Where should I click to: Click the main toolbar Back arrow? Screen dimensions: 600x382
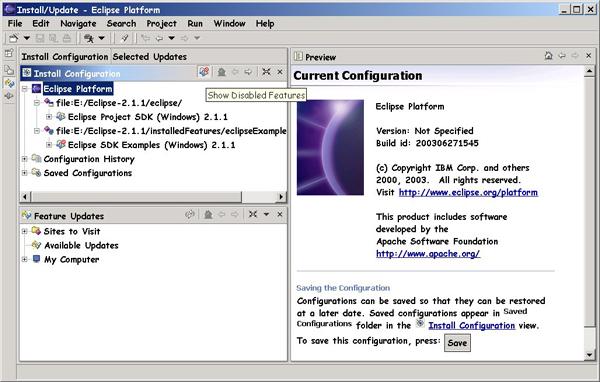click(159, 38)
